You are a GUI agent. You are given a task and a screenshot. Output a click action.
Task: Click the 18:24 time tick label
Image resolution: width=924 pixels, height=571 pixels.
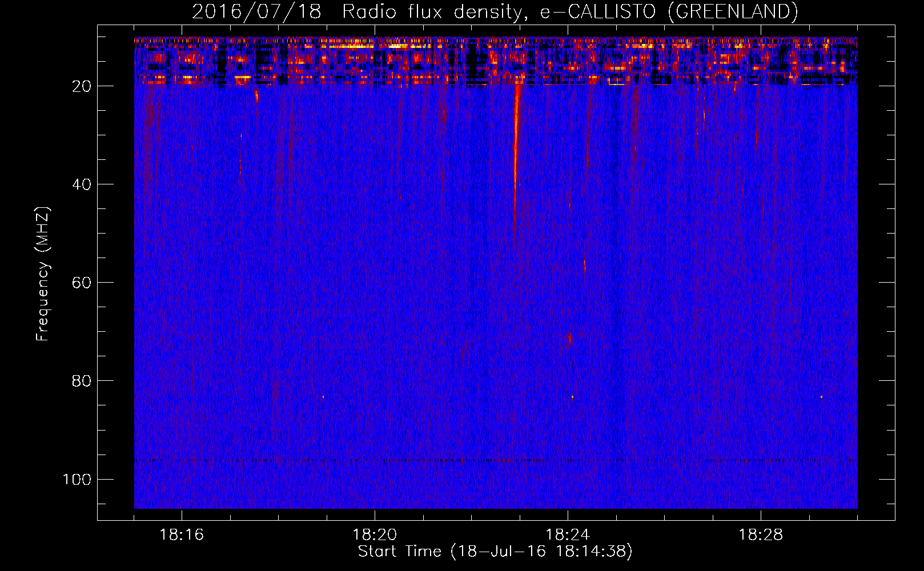point(568,535)
